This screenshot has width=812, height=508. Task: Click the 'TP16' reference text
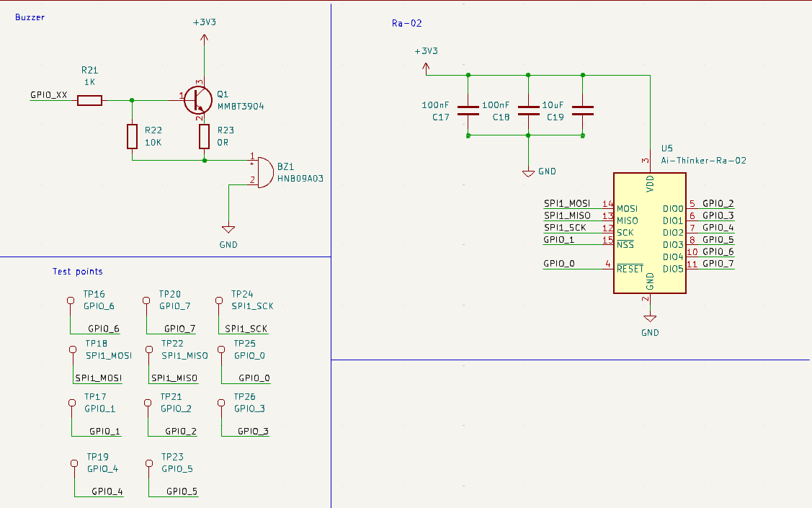click(x=94, y=294)
